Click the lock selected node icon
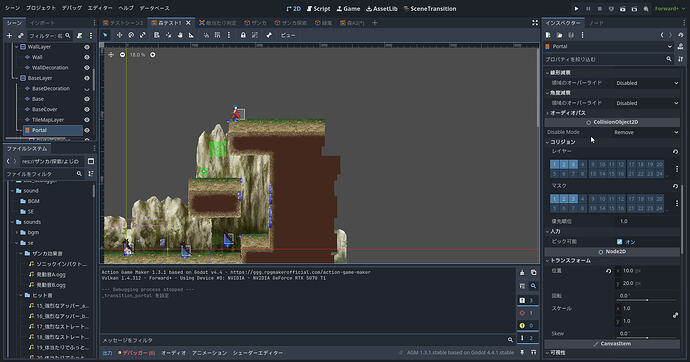 coord(243,35)
